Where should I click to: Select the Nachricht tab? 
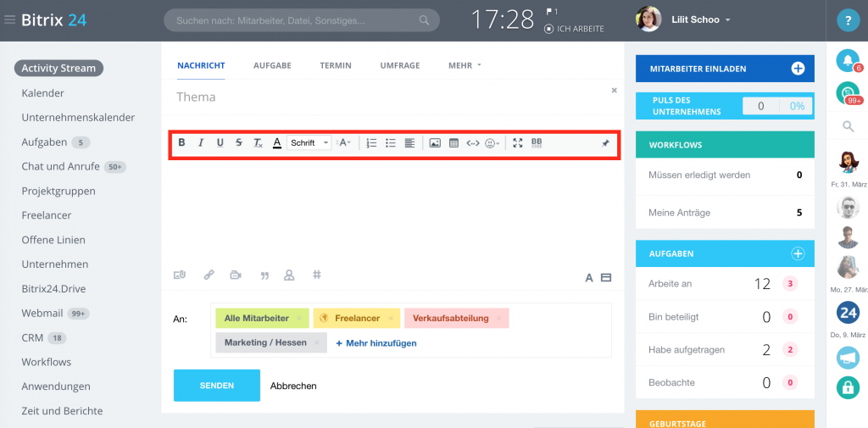[201, 65]
